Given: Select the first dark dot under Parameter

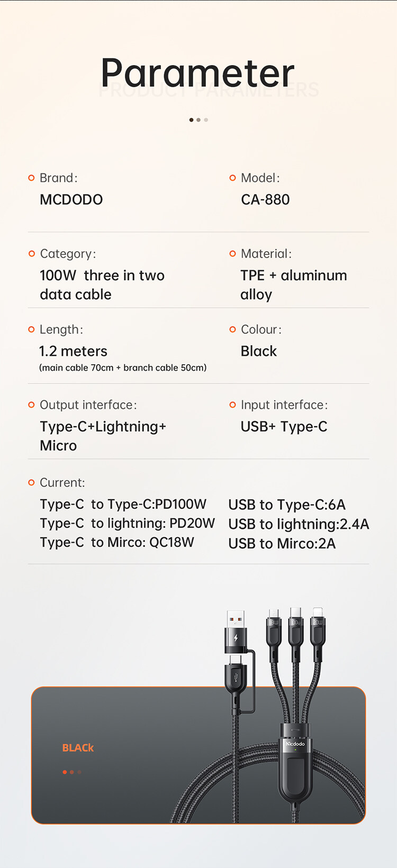Looking at the screenshot, I should click(191, 120).
